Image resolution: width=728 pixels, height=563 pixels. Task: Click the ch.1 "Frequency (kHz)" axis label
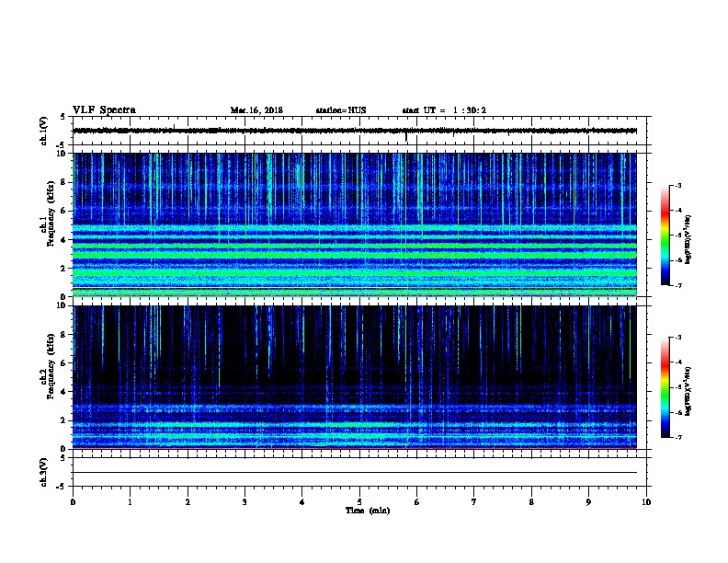tap(51, 213)
